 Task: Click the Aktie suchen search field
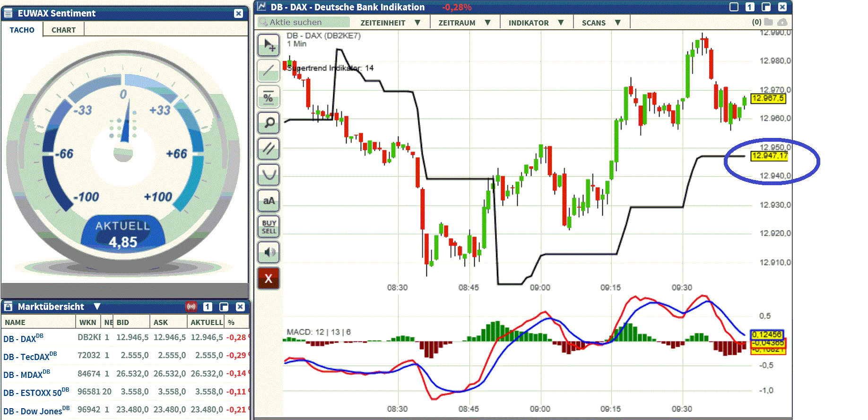(304, 22)
